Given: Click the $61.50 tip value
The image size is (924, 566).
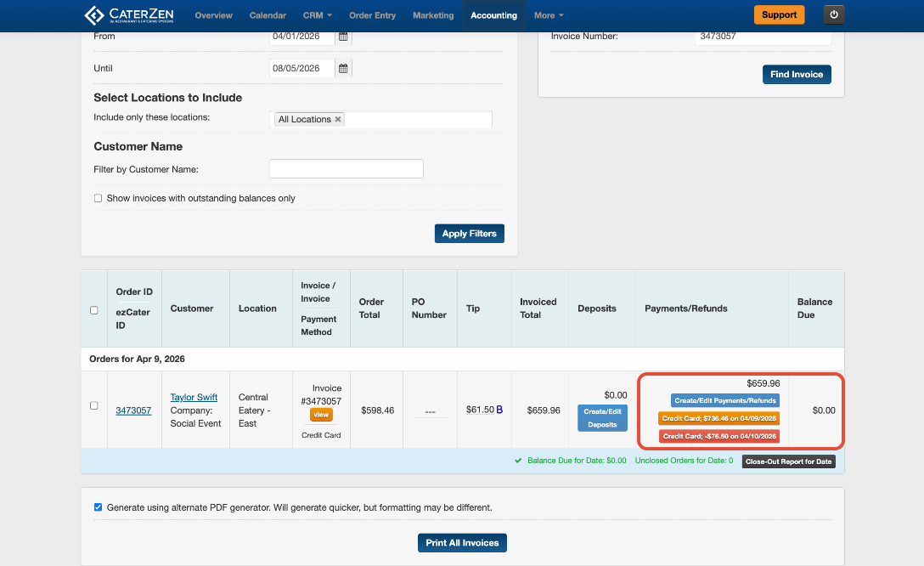Looking at the screenshot, I should coord(480,410).
